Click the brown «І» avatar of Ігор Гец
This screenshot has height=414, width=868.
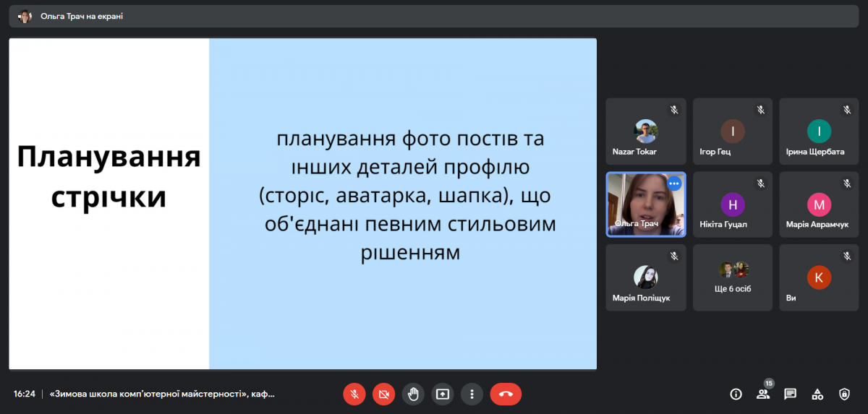point(733,131)
